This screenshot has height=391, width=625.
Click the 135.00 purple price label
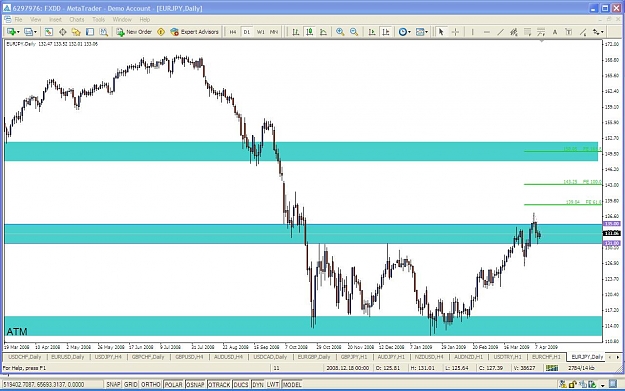click(612, 224)
